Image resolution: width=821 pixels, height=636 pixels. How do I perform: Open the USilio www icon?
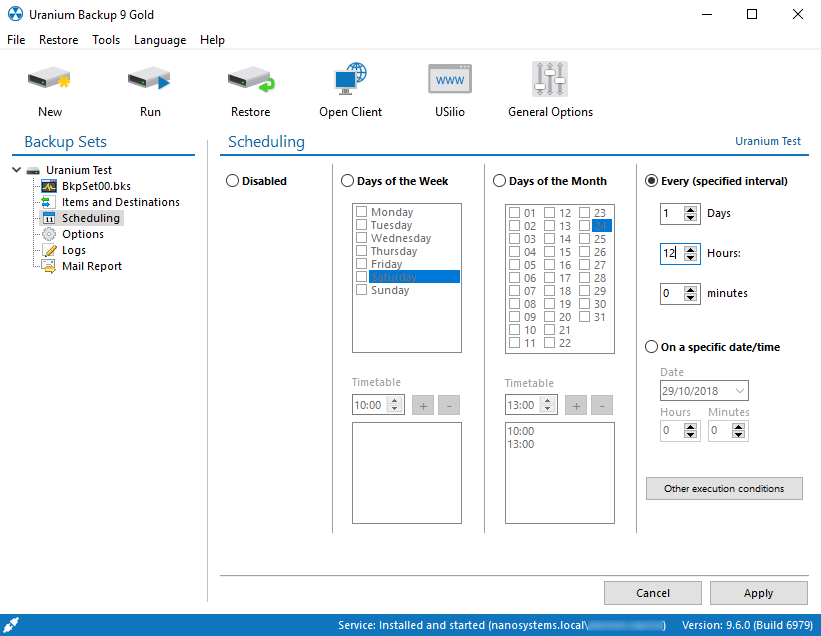[x=449, y=80]
